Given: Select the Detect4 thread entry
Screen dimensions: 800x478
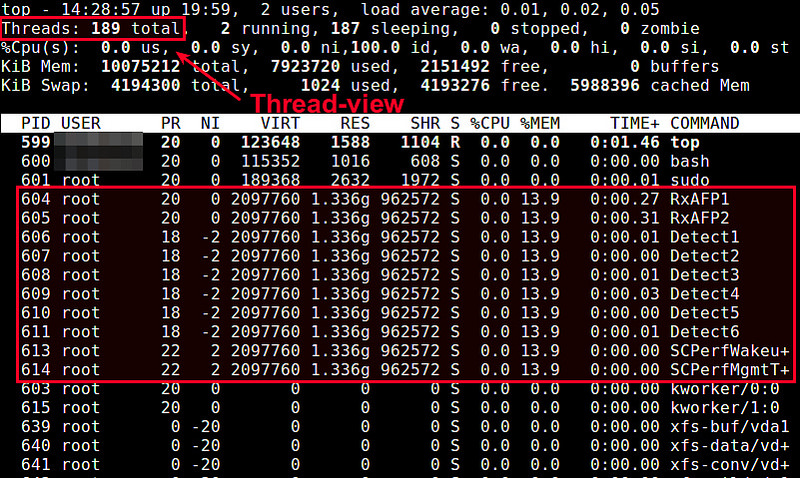Looking at the screenshot, I should click(x=704, y=294).
